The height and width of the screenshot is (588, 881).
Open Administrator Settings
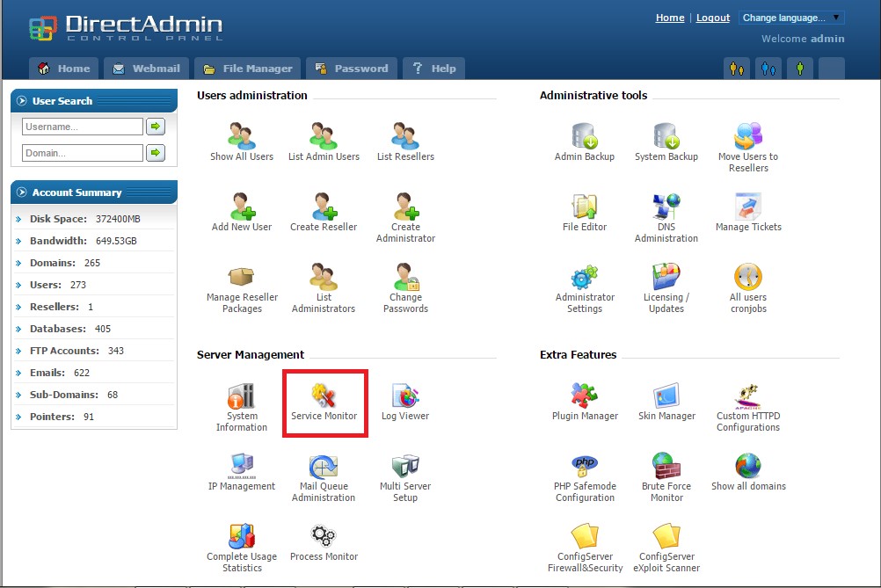click(585, 288)
